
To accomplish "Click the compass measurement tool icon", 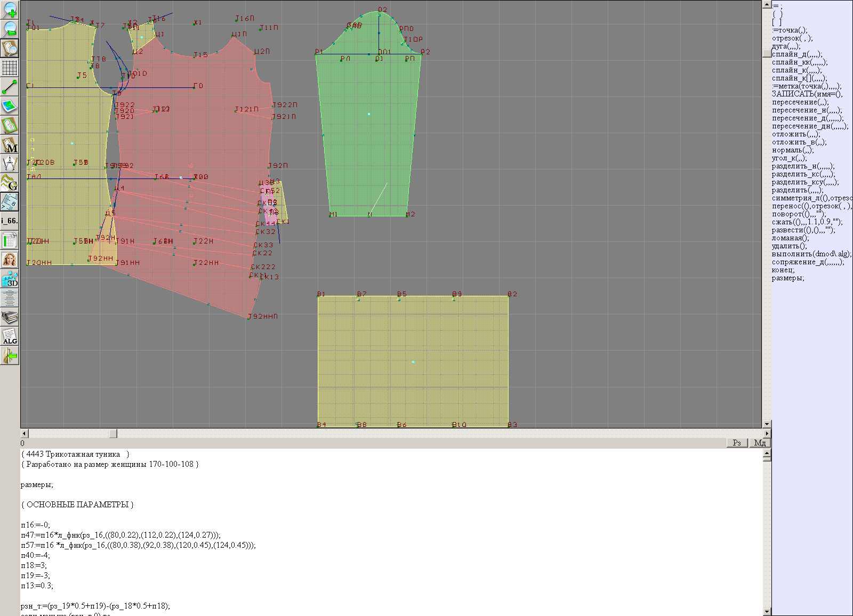I will click(10, 164).
